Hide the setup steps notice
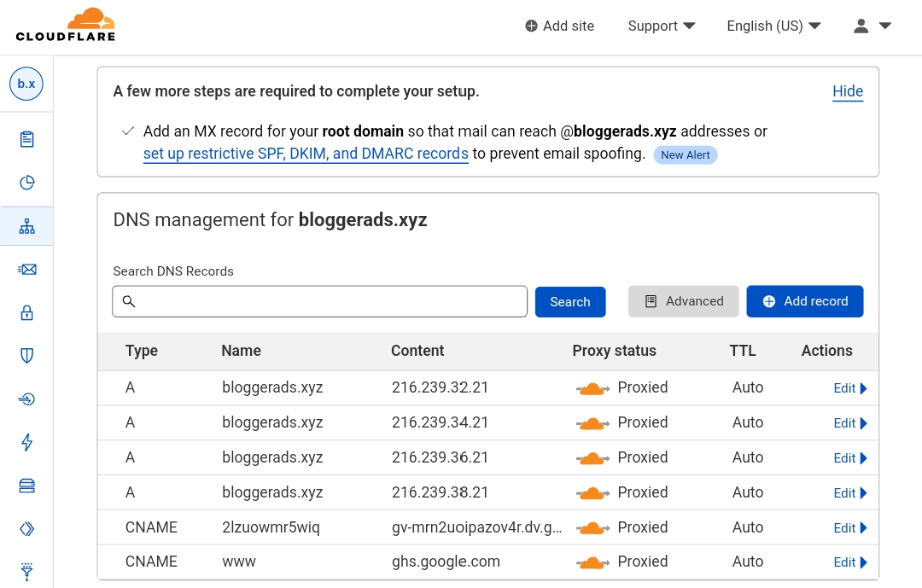Viewport: 922px width, 588px height. click(848, 91)
